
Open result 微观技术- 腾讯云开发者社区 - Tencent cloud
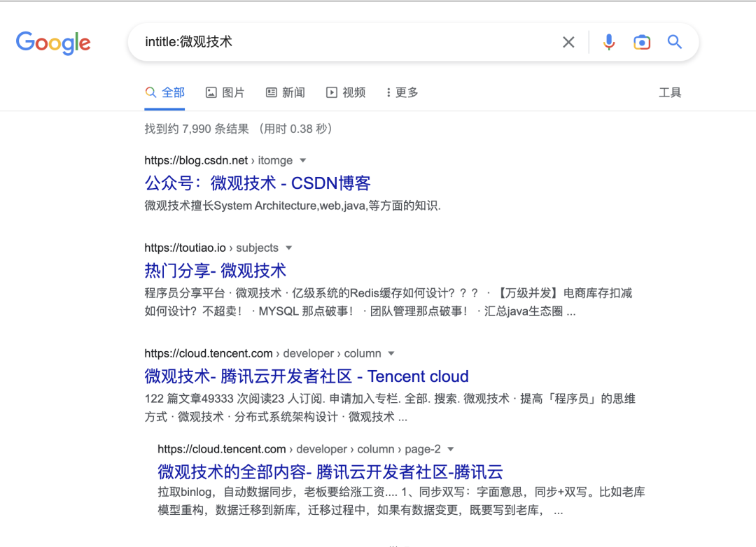(307, 376)
